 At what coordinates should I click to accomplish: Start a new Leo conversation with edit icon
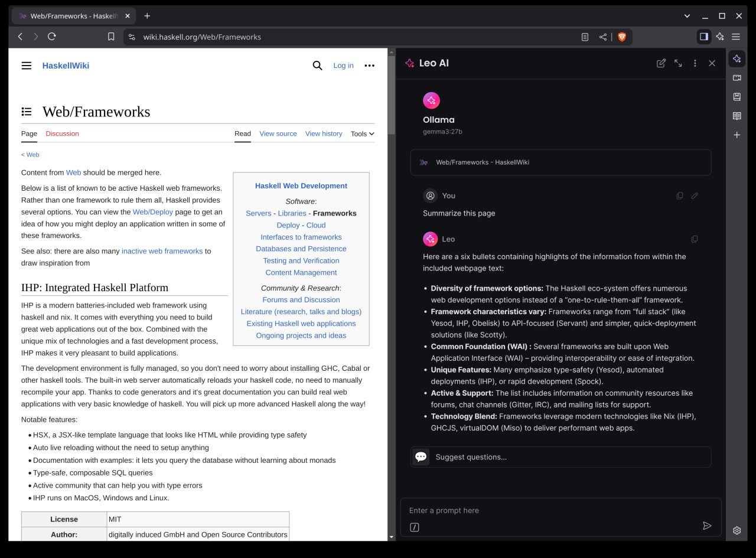tap(661, 63)
